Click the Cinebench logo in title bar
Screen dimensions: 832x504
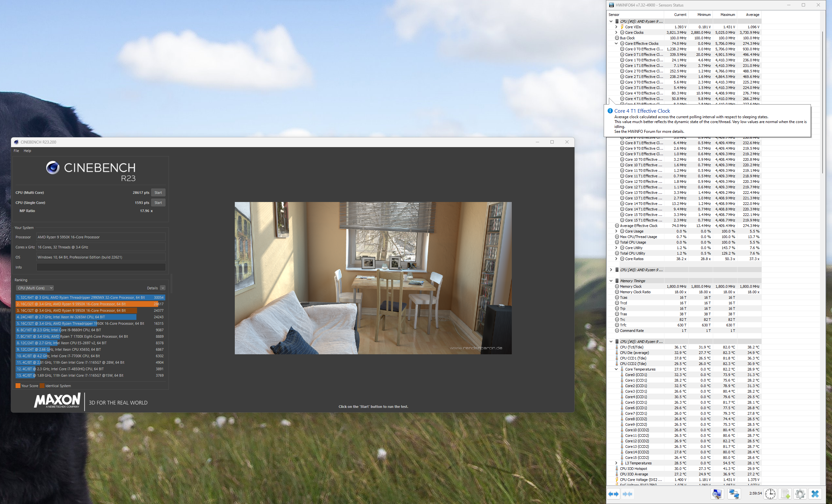point(16,142)
